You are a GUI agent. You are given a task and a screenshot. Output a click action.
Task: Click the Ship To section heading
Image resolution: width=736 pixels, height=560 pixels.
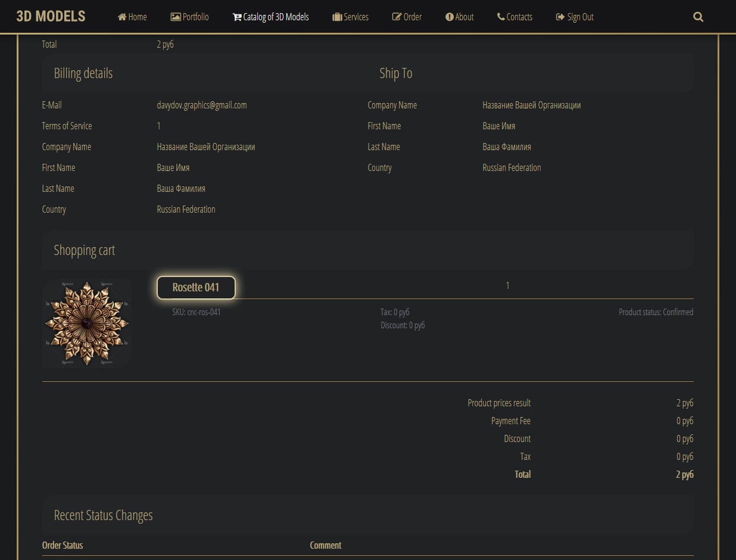395,73
